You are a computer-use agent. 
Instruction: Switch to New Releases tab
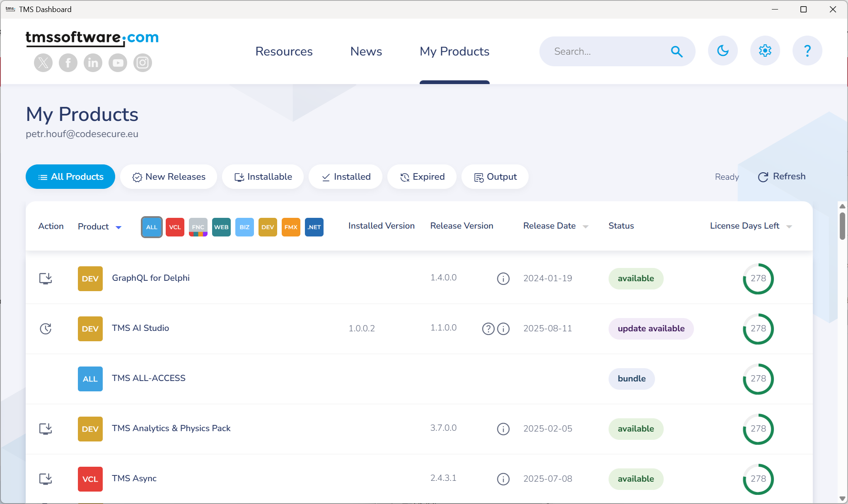tap(169, 177)
